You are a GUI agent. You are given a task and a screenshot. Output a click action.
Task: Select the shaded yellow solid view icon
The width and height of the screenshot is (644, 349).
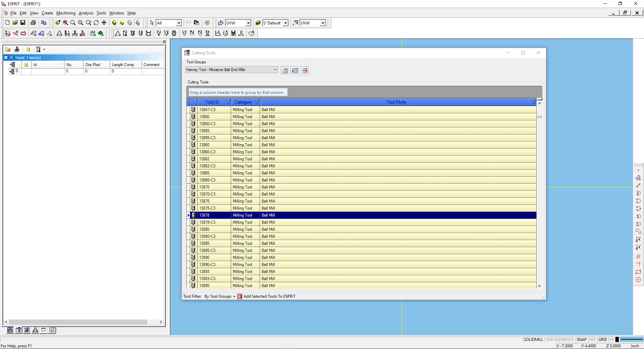pyautogui.click(x=114, y=23)
